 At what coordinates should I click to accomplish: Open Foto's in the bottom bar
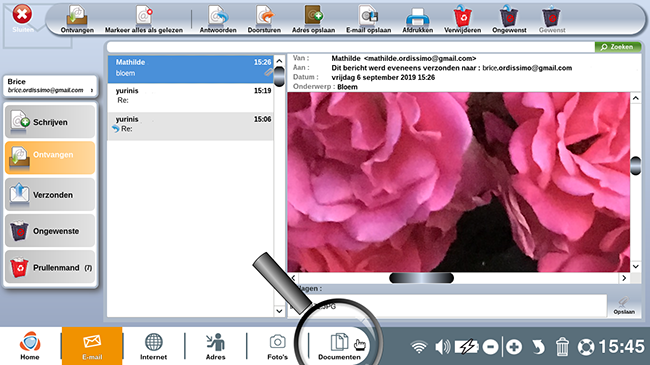pos(277,346)
